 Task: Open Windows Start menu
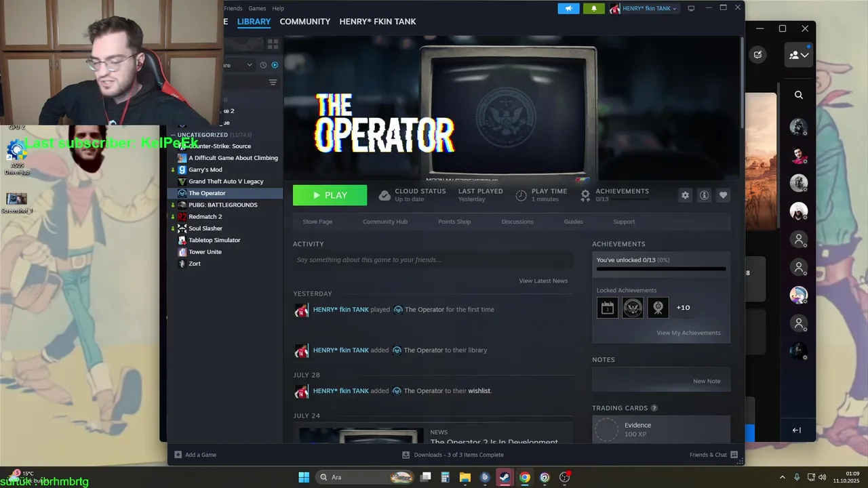click(304, 477)
